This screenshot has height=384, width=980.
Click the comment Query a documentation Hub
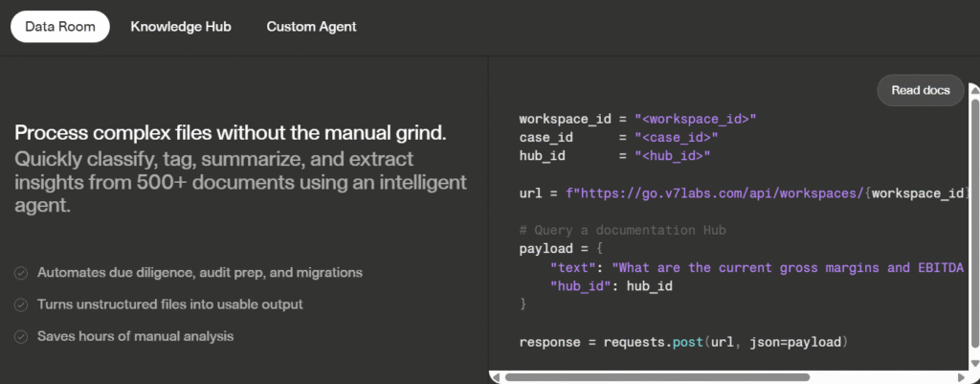click(x=622, y=230)
